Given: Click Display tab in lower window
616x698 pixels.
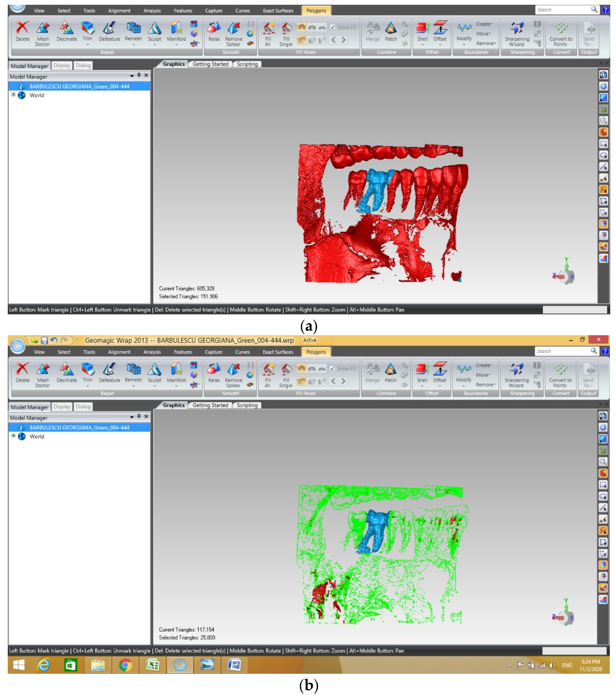Looking at the screenshot, I should (62, 406).
